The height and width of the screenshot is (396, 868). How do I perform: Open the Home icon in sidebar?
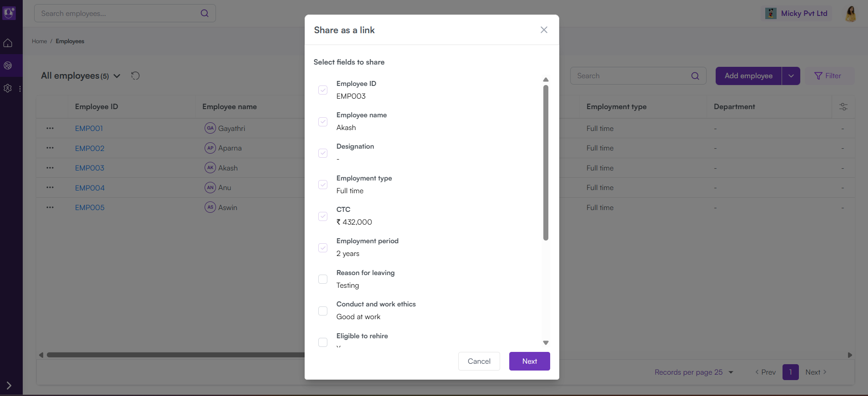(8, 43)
